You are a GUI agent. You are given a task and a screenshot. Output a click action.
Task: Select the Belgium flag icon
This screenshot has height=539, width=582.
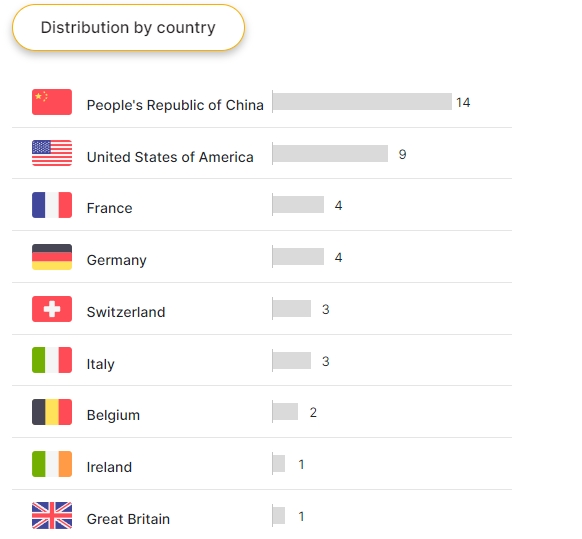coord(52,412)
